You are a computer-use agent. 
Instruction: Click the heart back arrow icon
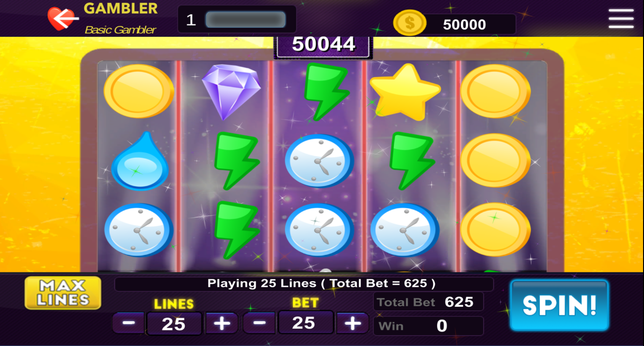(63, 19)
